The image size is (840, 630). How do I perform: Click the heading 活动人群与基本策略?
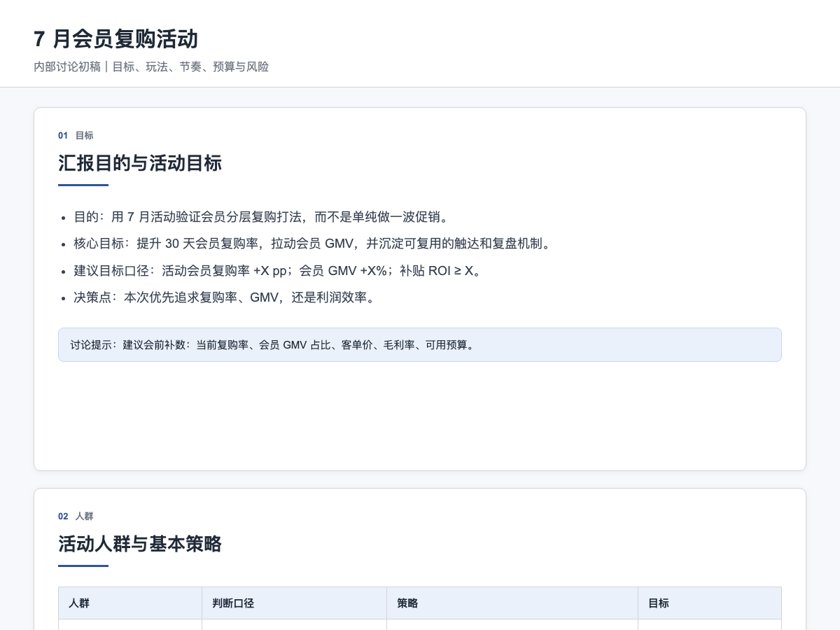click(x=140, y=544)
